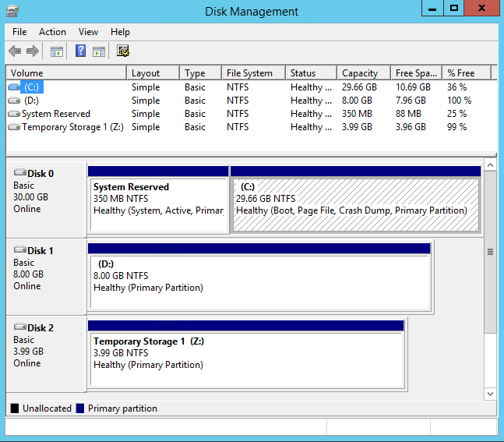Toggle the Show/Hide Console Tree icon
Viewport: 504px width, 442px height.
(x=56, y=51)
